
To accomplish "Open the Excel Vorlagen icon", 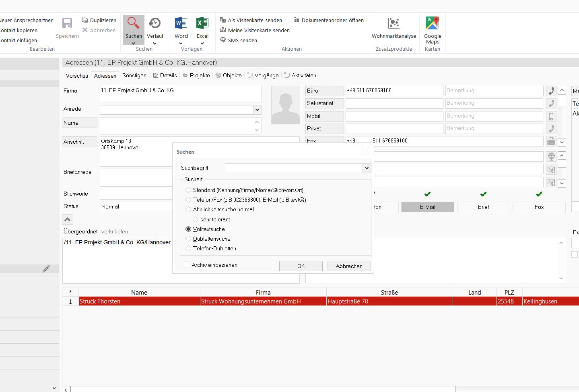I will point(202,24).
